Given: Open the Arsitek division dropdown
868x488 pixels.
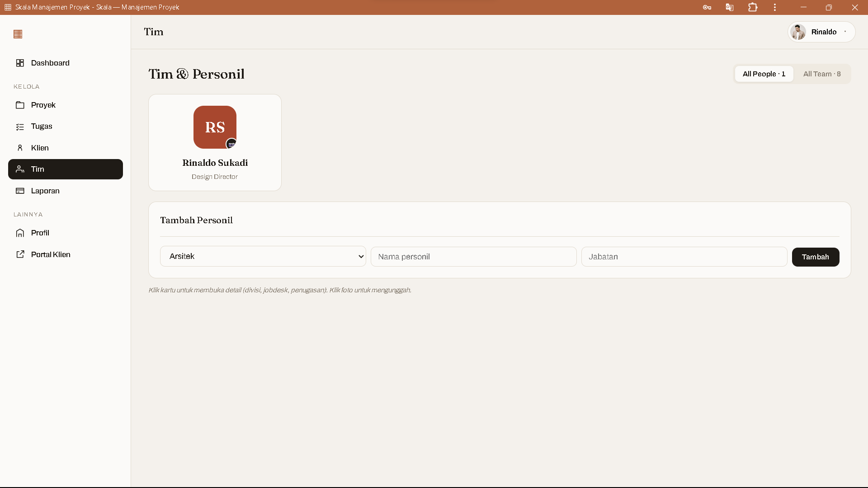Looking at the screenshot, I should pos(263,256).
